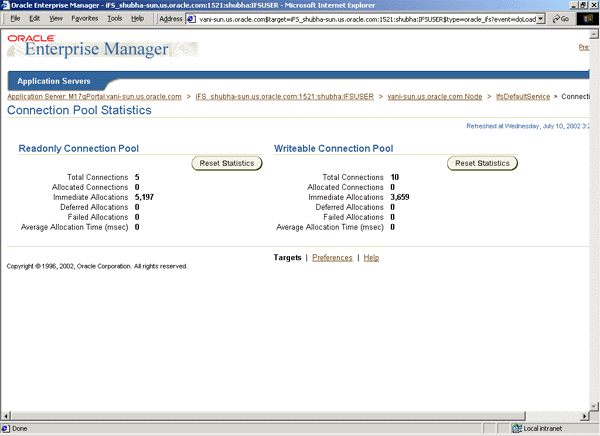Viewport: 600px width, 436px height.
Task: Click the Internet Explorer title bar icon
Action: click(x=5, y=5)
